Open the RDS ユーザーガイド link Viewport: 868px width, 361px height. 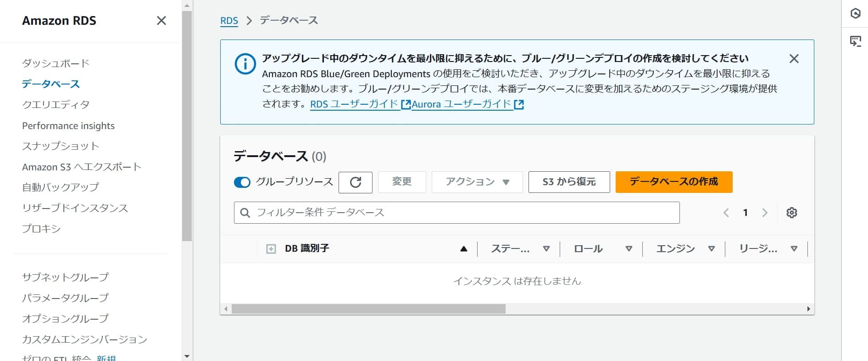point(360,104)
